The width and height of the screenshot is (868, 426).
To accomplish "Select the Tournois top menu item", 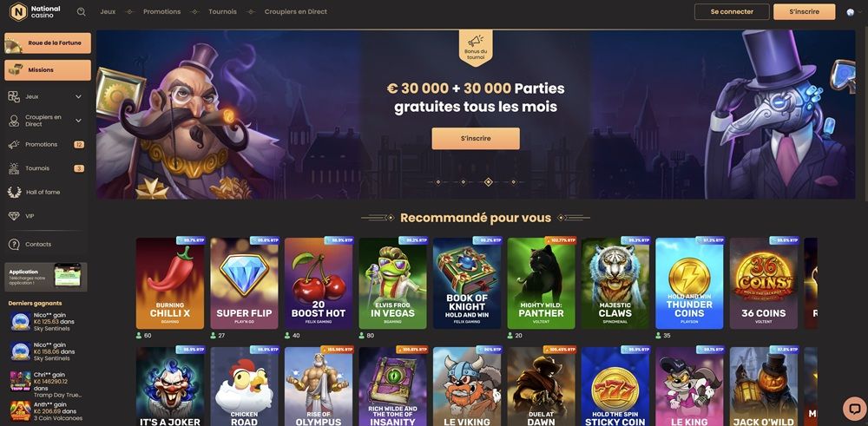I will coord(222,11).
